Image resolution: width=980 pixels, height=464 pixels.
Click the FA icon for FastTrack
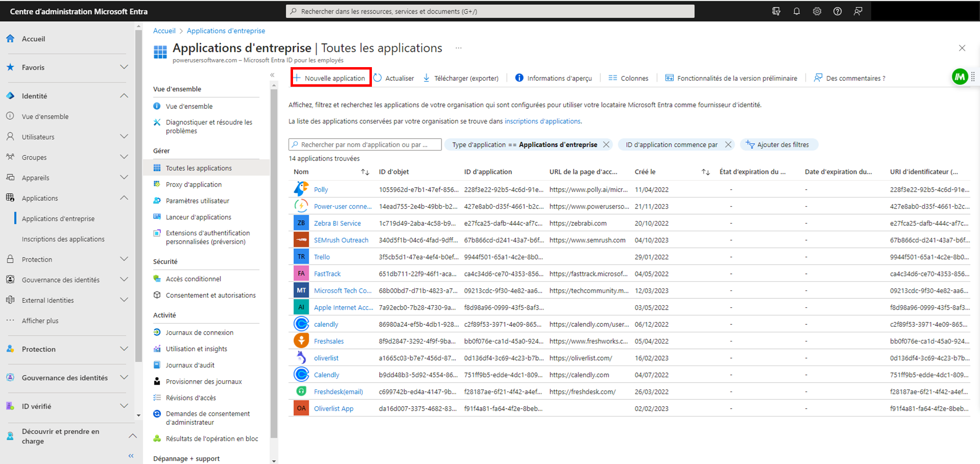tap(301, 273)
